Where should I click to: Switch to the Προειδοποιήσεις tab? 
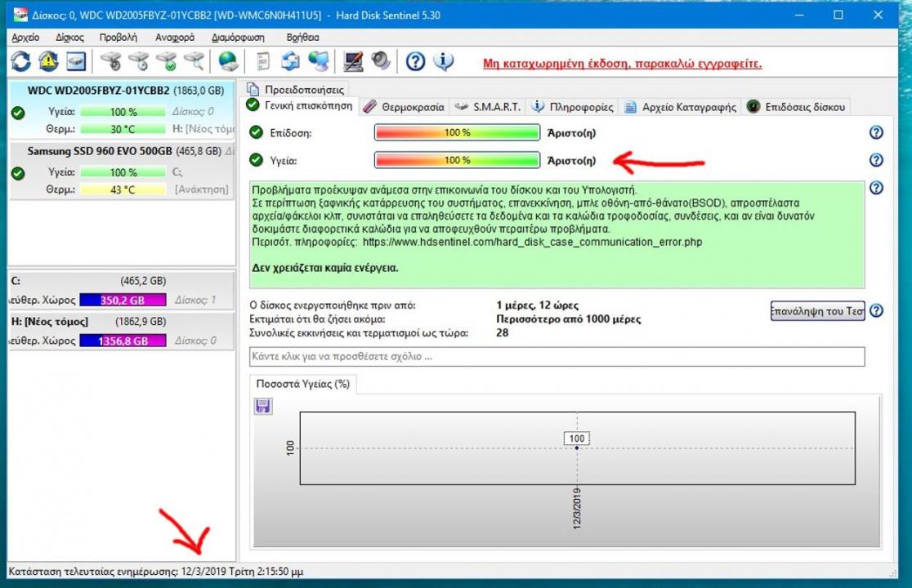(296, 90)
